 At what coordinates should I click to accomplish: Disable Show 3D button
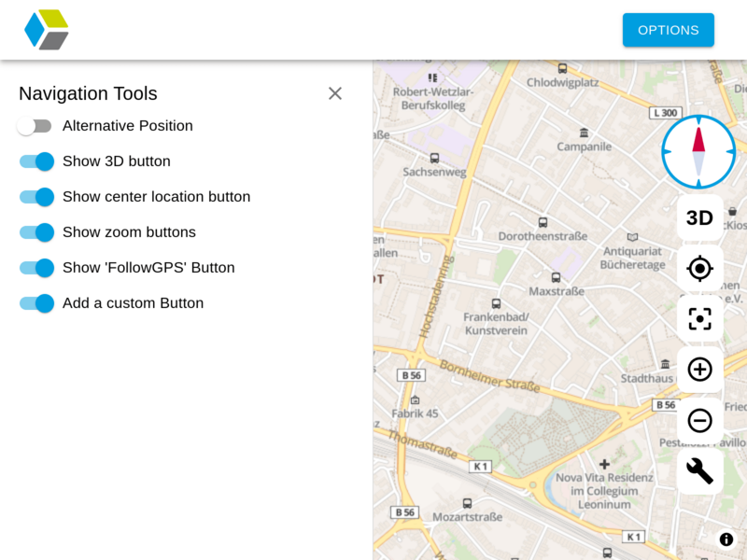point(35,161)
